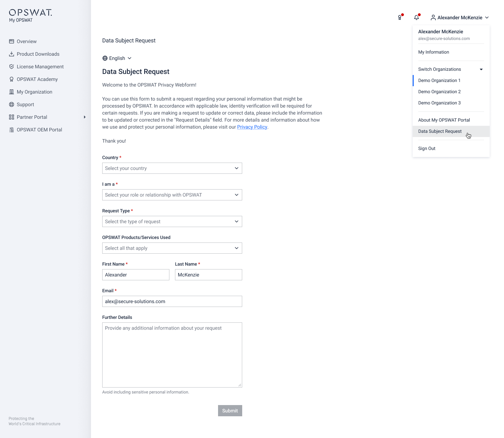Open the award badge notifications icon
Screen dimensions: 504x438
pyautogui.click(x=400, y=18)
